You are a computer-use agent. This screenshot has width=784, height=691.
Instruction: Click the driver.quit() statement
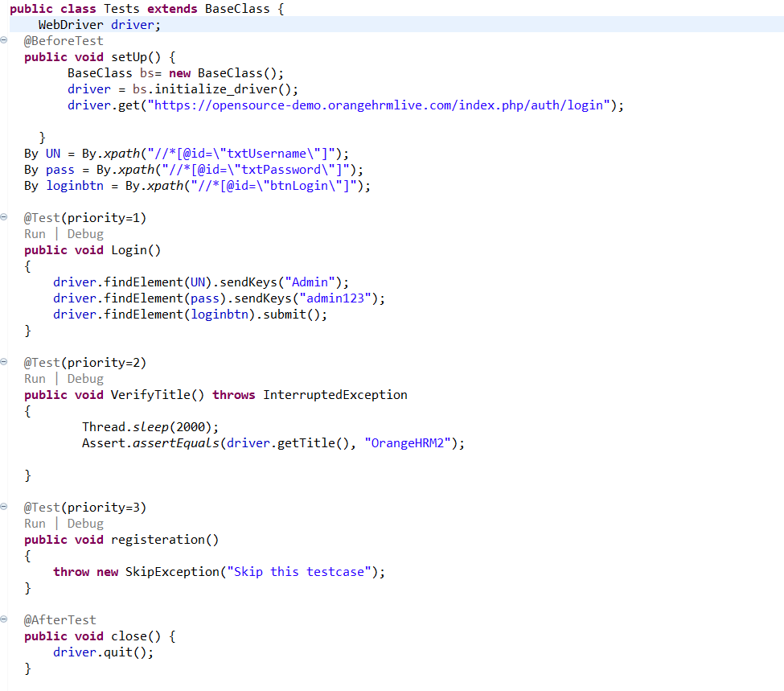tap(104, 652)
